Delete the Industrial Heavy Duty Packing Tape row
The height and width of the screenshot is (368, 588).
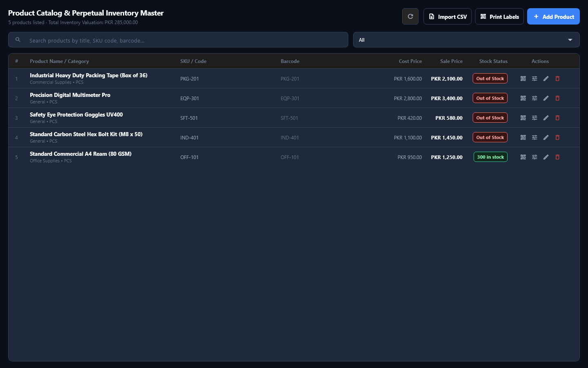(557, 79)
